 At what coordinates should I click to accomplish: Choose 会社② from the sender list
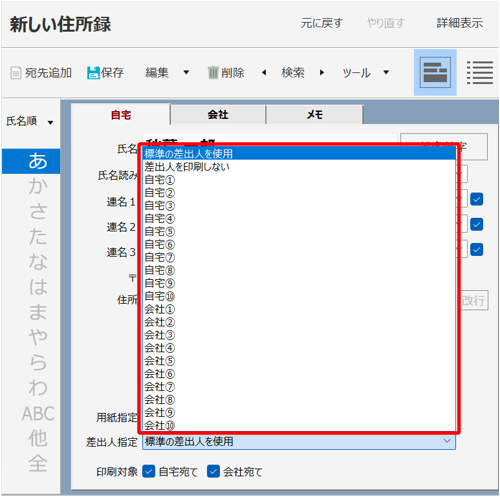coord(299,322)
